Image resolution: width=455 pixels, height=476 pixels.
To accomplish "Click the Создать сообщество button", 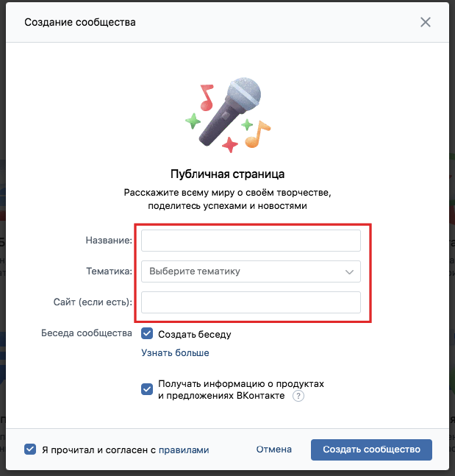I will coord(371,450).
